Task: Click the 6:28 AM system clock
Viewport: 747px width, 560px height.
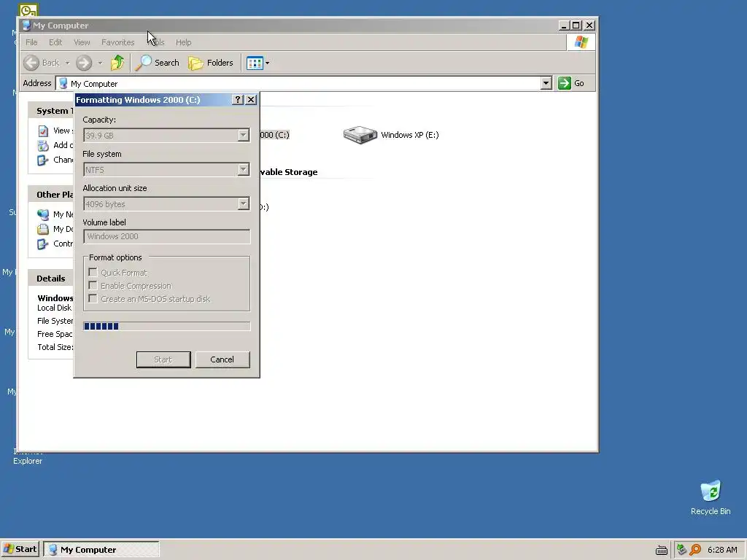Action: pyautogui.click(x=722, y=550)
